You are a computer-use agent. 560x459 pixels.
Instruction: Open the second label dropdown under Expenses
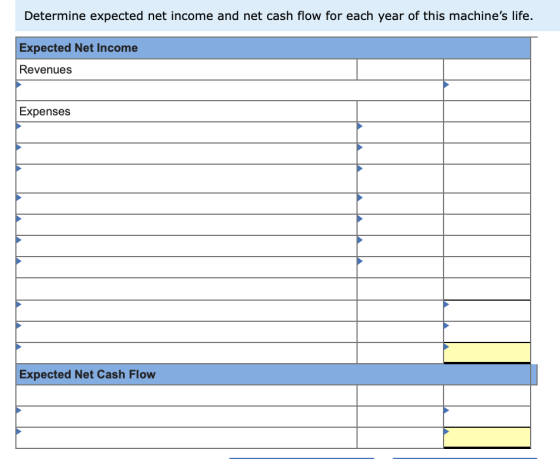point(186,154)
